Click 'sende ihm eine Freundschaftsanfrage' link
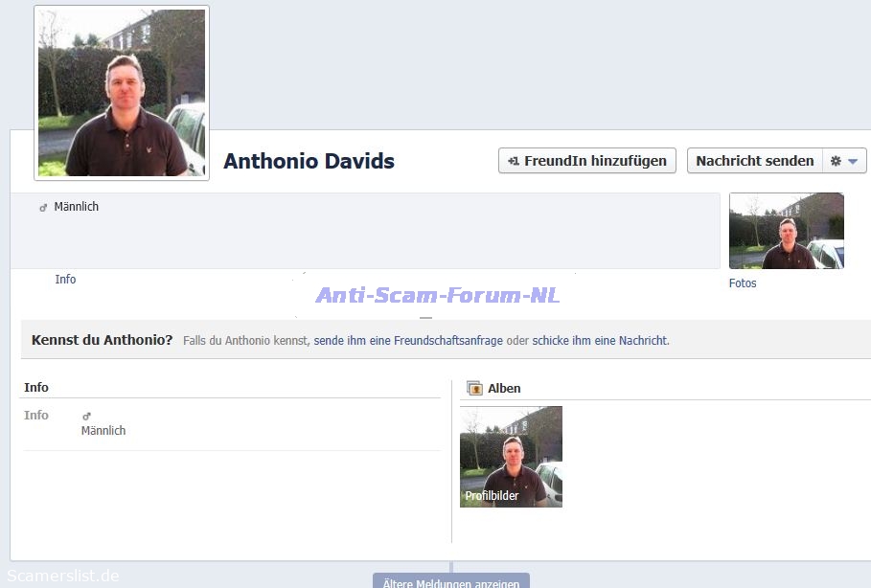The height and width of the screenshot is (588, 871). click(x=408, y=340)
